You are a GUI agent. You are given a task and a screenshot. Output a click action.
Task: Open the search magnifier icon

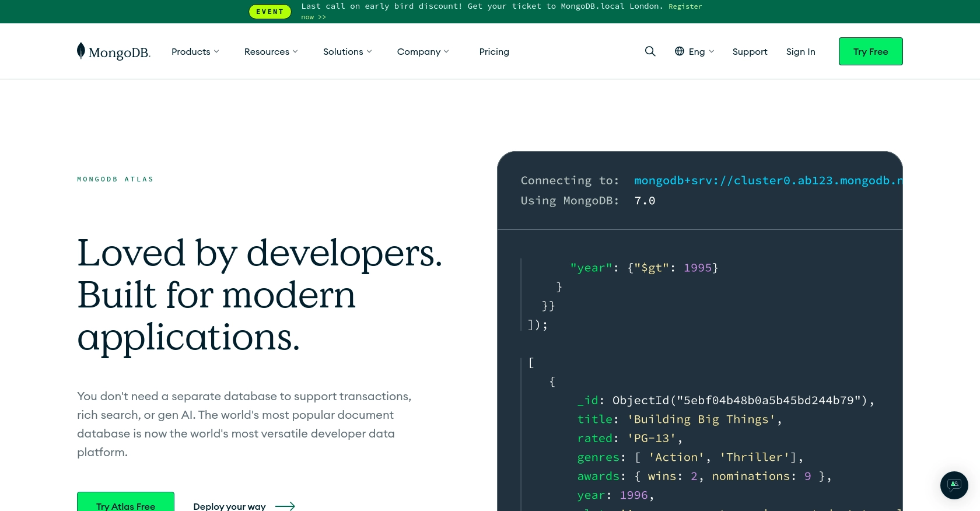point(650,51)
